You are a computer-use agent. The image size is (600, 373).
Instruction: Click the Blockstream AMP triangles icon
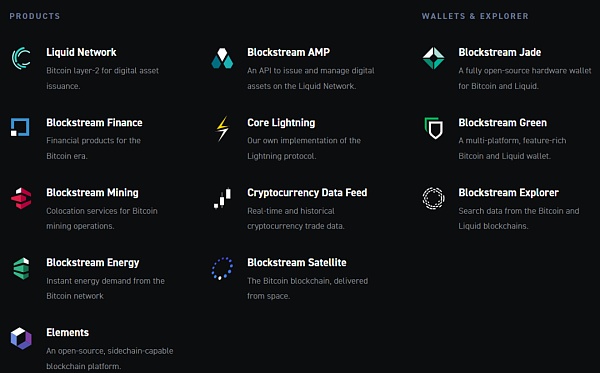point(222,58)
